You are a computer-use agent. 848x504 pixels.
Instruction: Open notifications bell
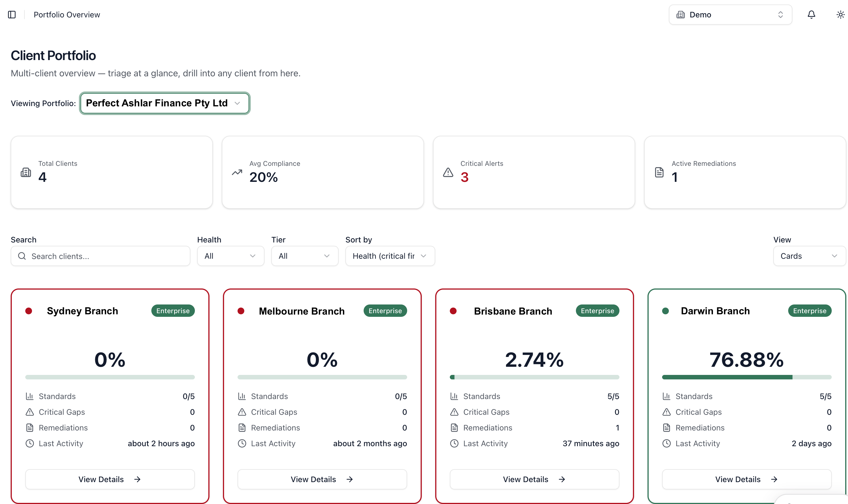point(811,15)
